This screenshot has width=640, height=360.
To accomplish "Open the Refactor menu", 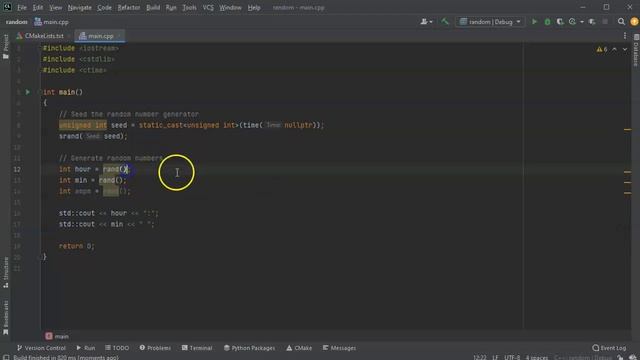I will 129,7.
